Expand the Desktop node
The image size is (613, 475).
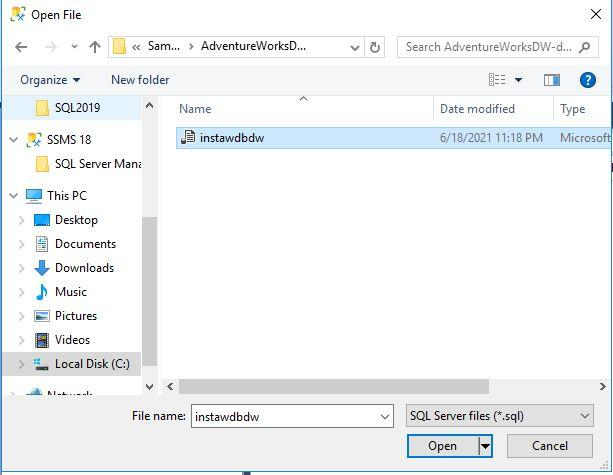coord(22,220)
